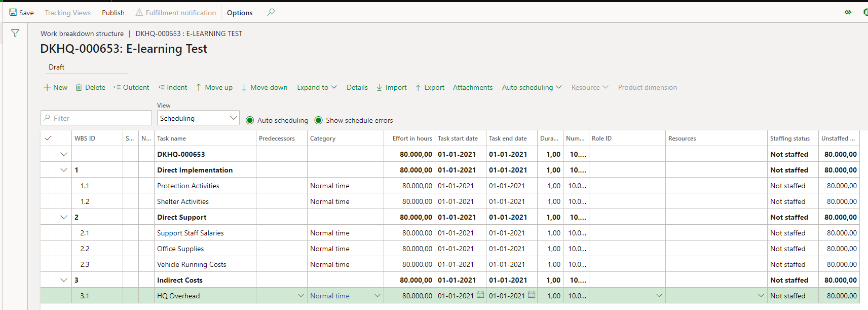Click the Details button
The image size is (868, 310).
pos(357,87)
